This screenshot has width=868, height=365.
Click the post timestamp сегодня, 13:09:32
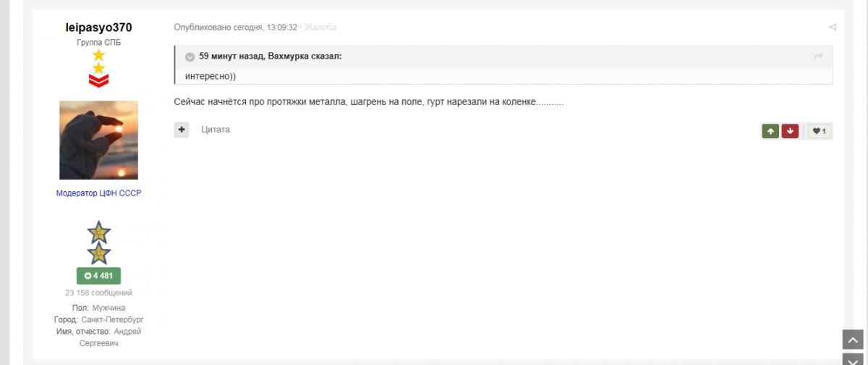(265, 28)
